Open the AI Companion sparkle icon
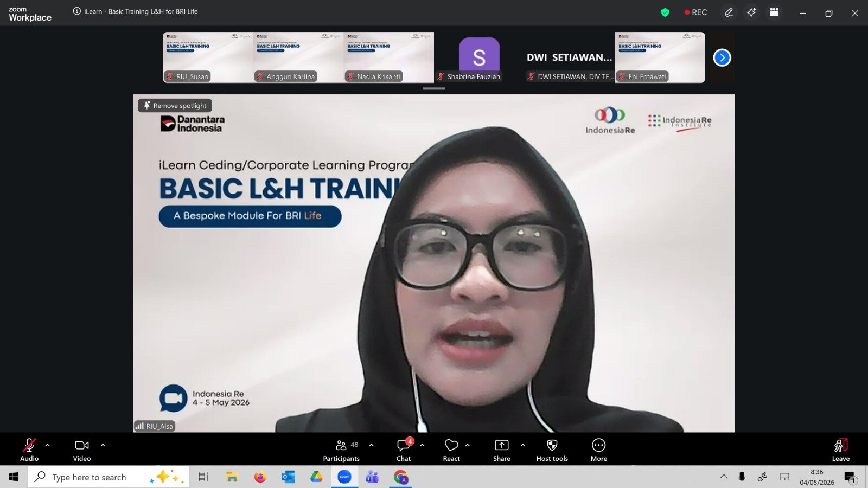The width and height of the screenshot is (868, 488). [751, 12]
